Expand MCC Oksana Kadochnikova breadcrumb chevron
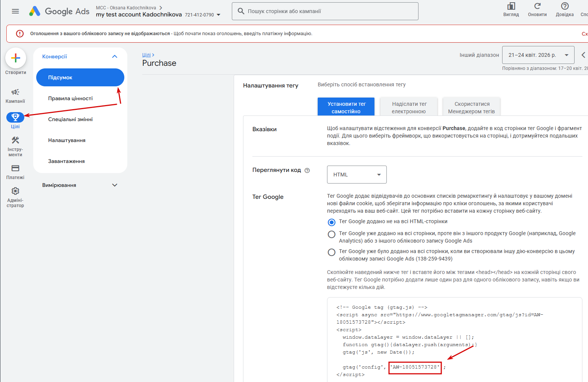Viewport: 588px width, 382px height. tap(161, 7)
